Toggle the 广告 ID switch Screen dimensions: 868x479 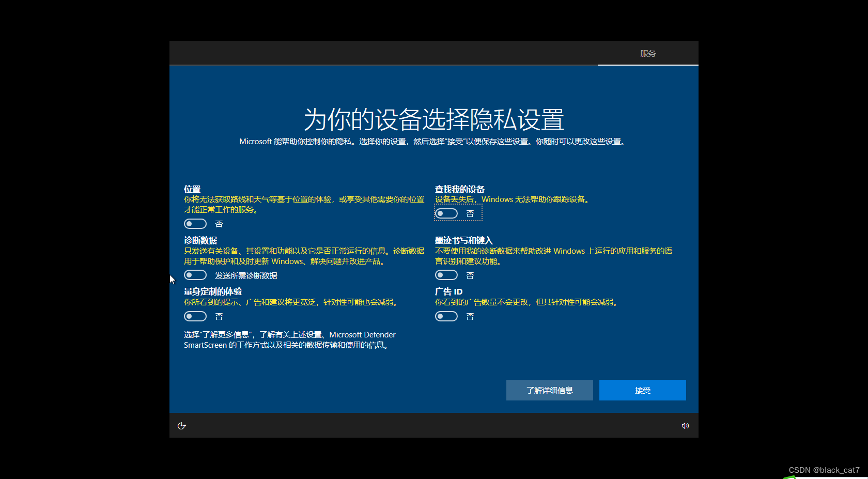(x=446, y=316)
